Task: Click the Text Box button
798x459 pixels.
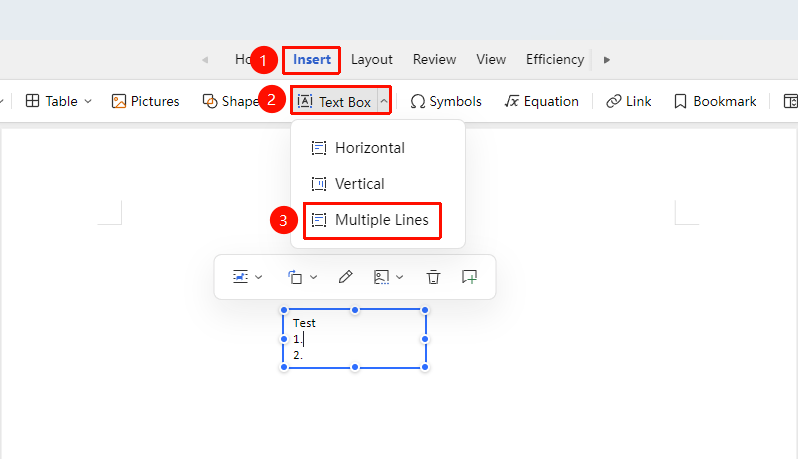Action: 334,102
